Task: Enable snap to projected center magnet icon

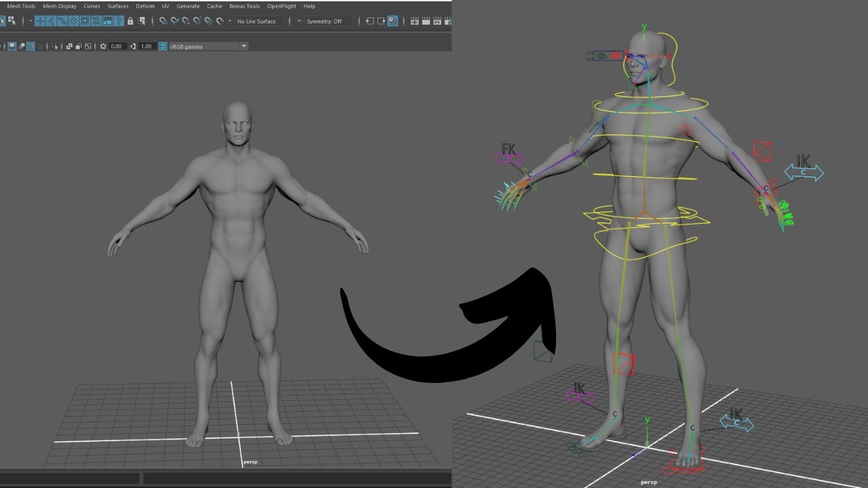Action: click(x=197, y=21)
